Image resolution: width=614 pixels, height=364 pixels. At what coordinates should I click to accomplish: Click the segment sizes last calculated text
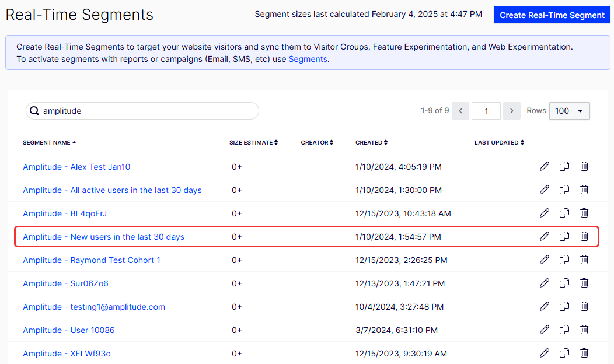(x=368, y=15)
